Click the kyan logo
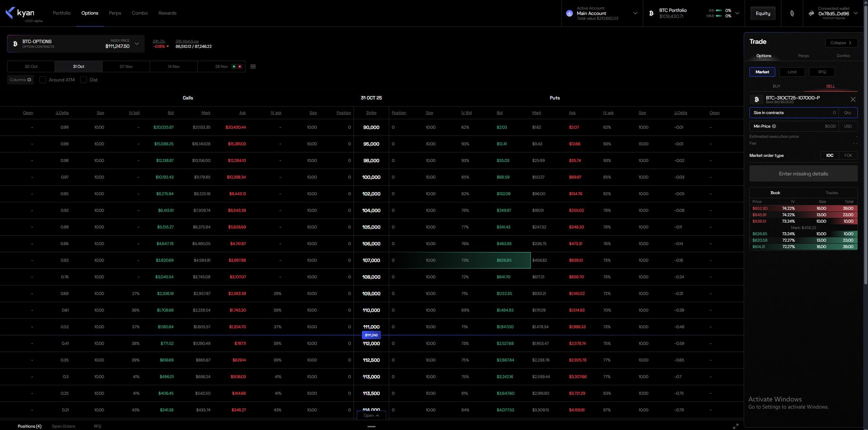 coord(20,13)
